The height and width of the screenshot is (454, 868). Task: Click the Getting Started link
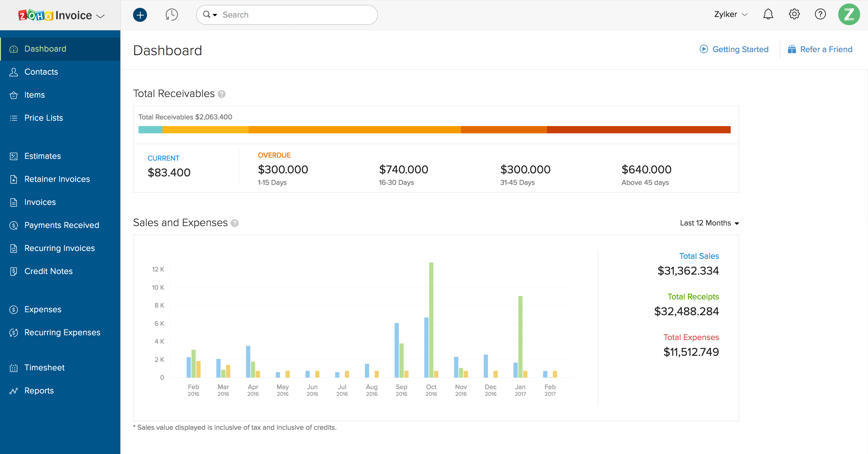pos(740,49)
